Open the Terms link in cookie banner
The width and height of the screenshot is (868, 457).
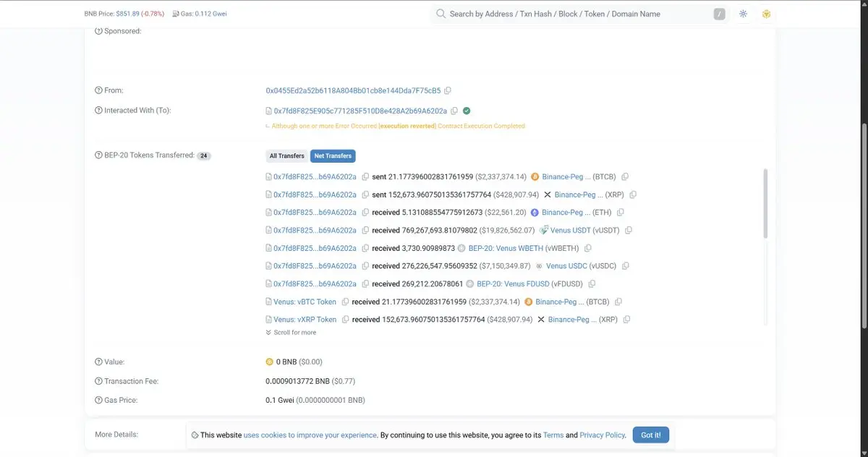coord(553,435)
